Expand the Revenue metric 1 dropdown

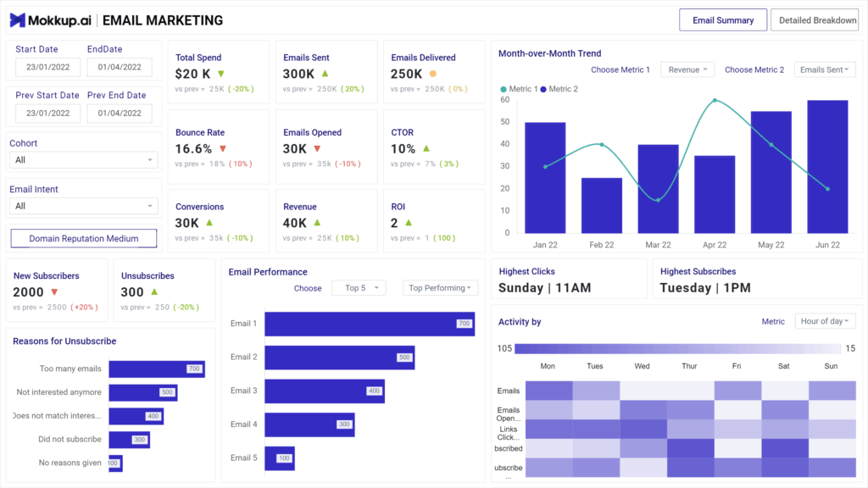[687, 69]
